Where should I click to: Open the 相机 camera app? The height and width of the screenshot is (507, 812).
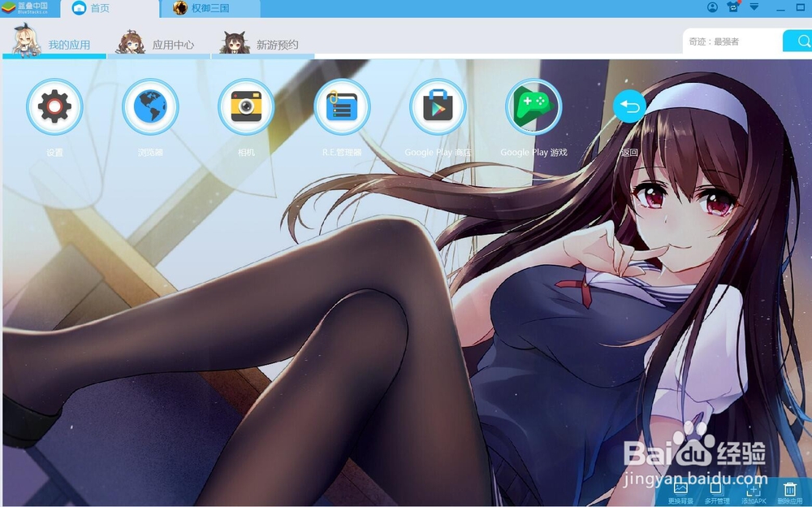[246, 106]
